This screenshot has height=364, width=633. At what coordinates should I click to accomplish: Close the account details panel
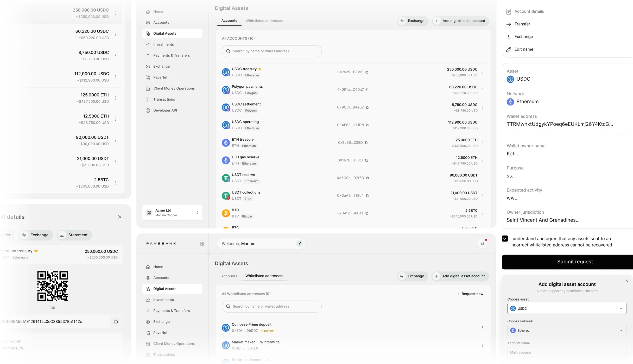pos(120,217)
